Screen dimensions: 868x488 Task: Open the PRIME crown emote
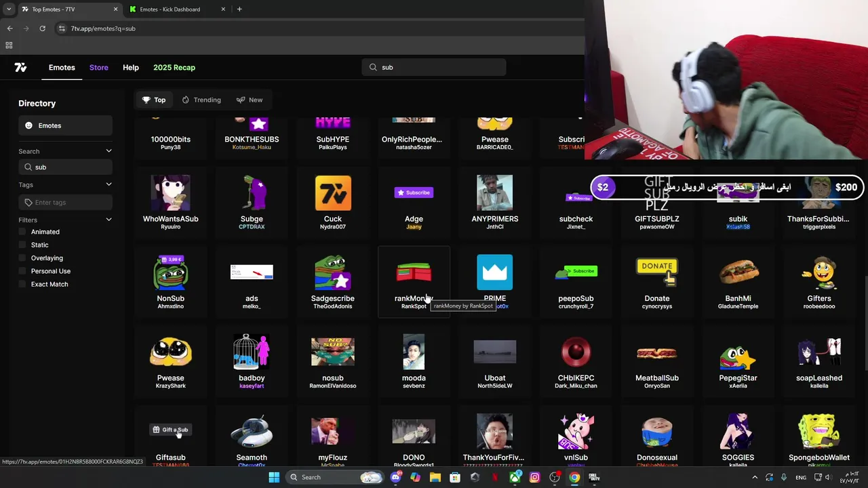[x=495, y=282]
